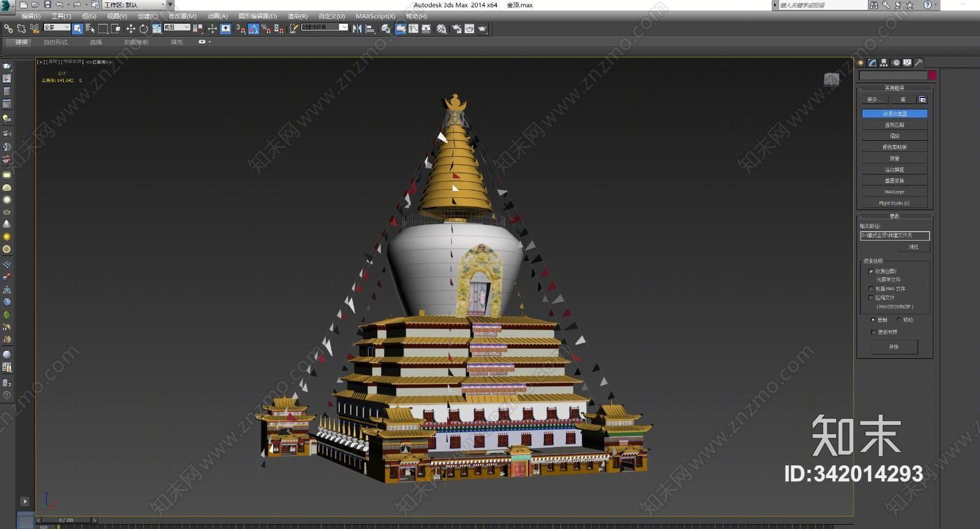Open the Layer Manager icon
This screenshot has height=529, width=980.
tap(385, 28)
